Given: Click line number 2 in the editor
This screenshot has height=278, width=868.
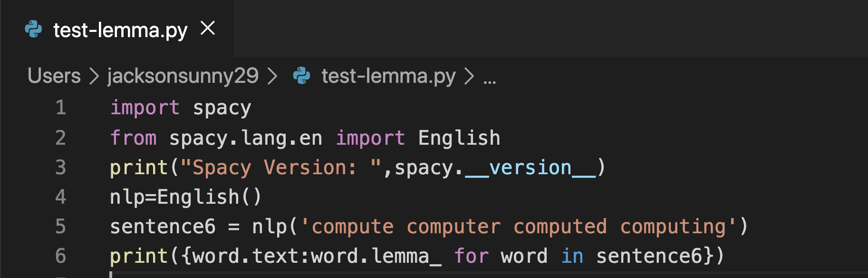Looking at the screenshot, I should [60, 138].
